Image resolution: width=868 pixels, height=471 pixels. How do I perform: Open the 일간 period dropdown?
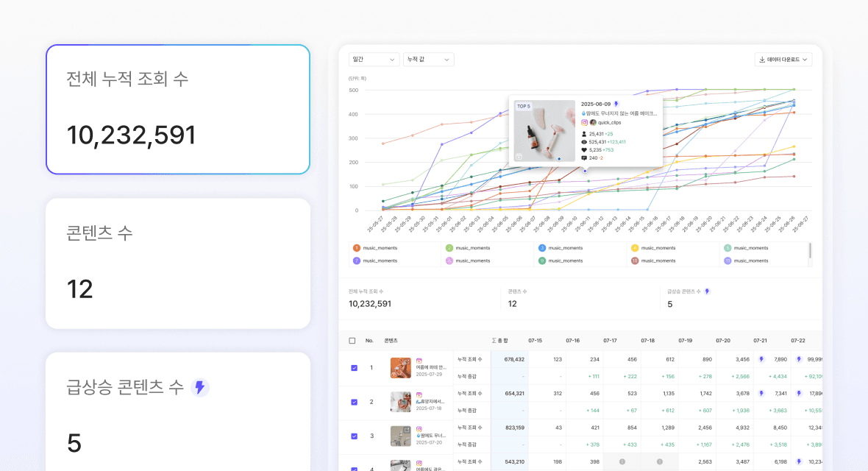click(374, 60)
